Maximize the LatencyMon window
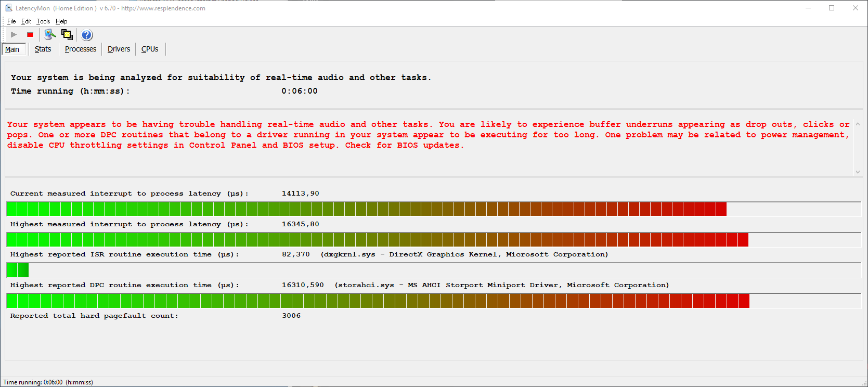 (832, 8)
